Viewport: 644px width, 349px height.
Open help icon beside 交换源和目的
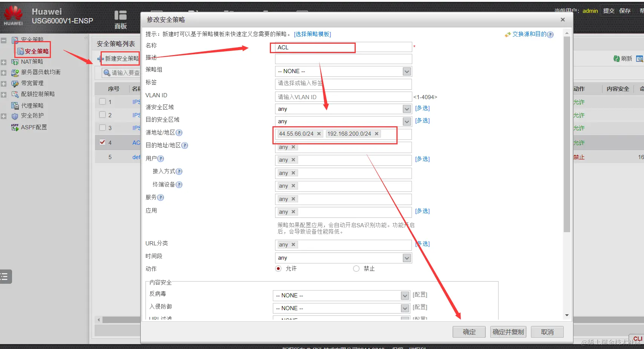point(550,35)
